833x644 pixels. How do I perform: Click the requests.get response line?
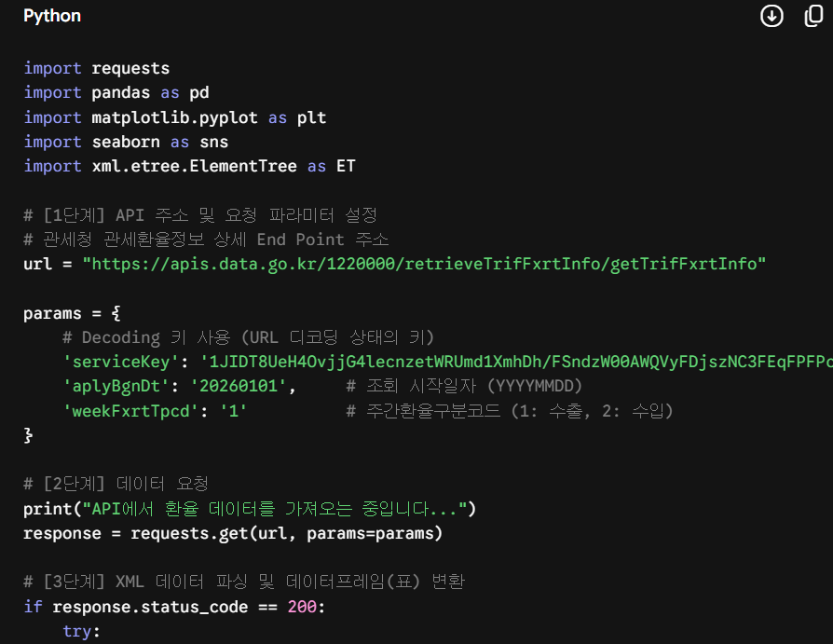[233, 533]
